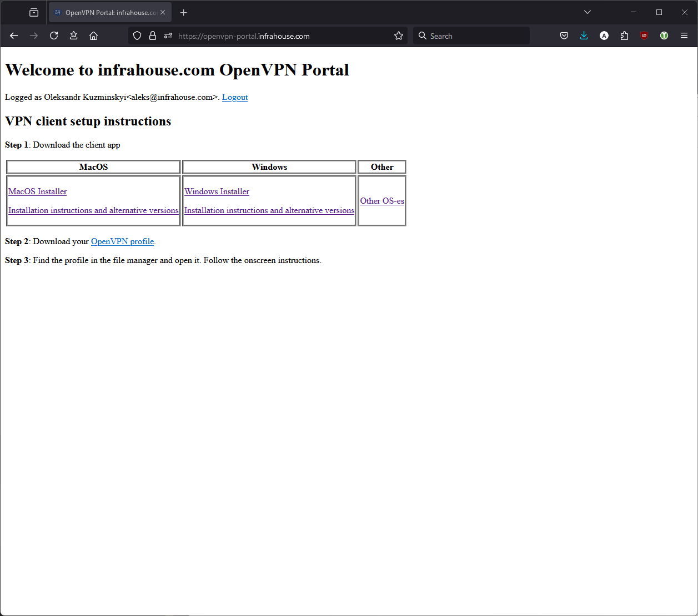
Task: Open the account avatar icon
Action: 604,36
